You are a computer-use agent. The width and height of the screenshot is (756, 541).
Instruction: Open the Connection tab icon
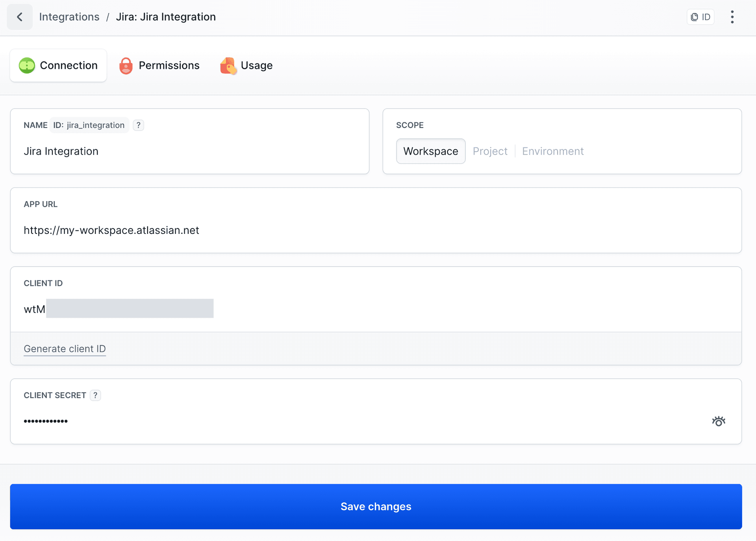click(26, 65)
